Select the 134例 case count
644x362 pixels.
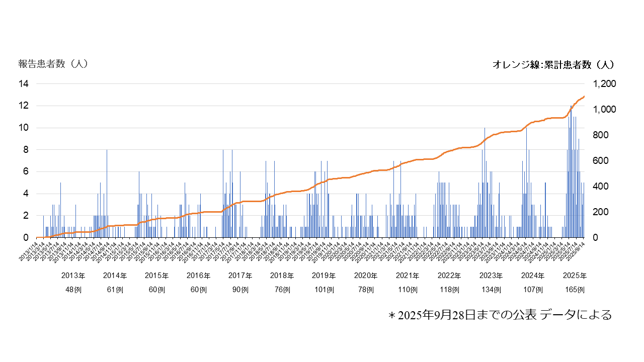tap(491, 290)
